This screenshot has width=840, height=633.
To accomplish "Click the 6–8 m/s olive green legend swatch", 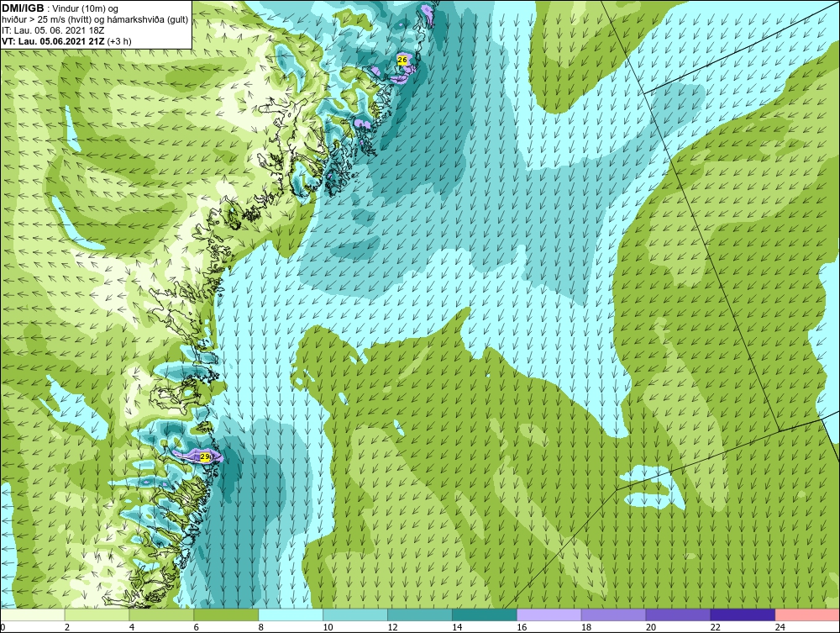I will tap(226, 615).
